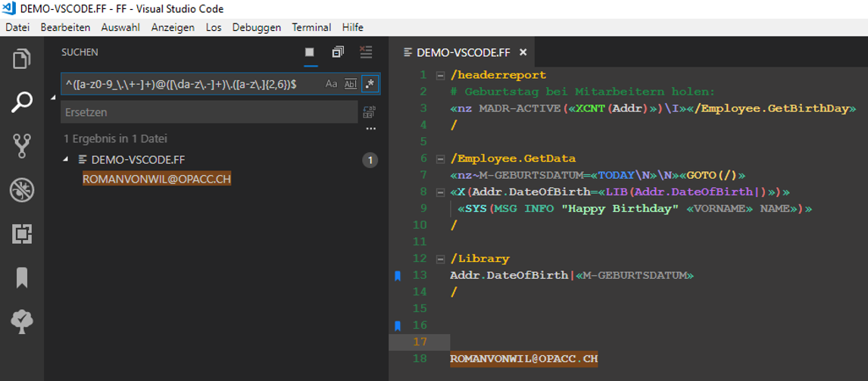Screen dimensions: 868x381
Task: Fold the /Employee.GetData block on line 6
Action: (440, 159)
